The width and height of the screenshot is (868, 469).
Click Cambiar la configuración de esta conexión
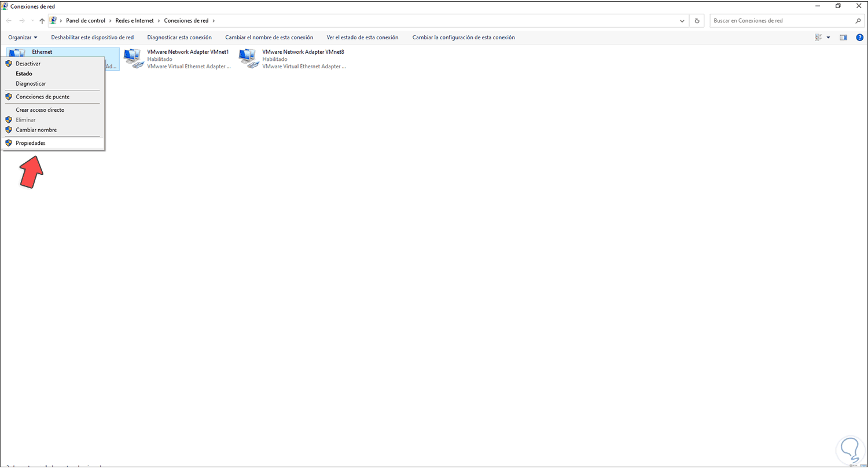point(464,37)
